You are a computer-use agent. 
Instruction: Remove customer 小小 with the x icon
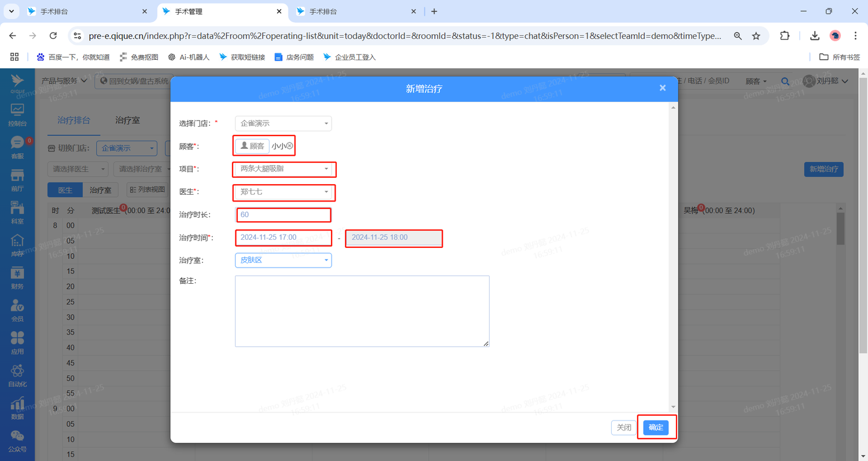point(290,147)
